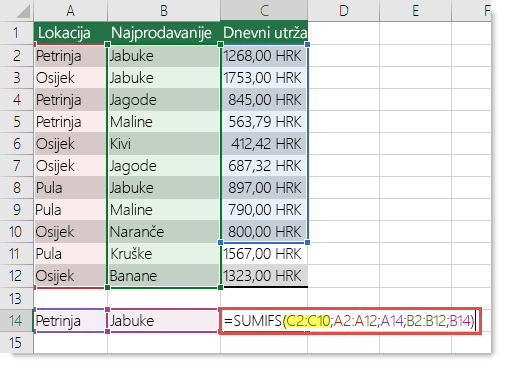The image size is (506, 368).
Task: Select row 14 header
Action: (x=16, y=321)
